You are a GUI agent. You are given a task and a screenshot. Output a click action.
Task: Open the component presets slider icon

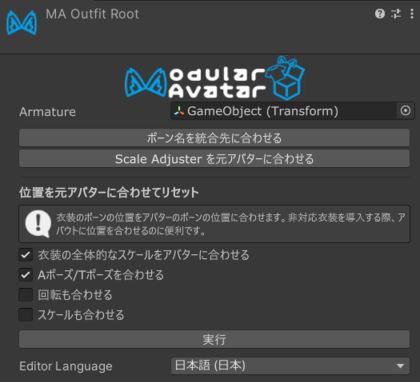coord(396,14)
